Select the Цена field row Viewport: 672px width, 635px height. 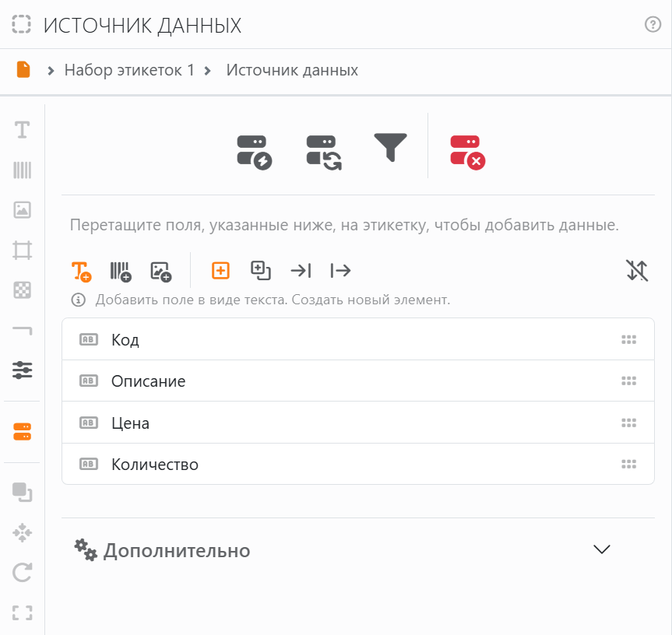pyautogui.click(x=358, y=423)
